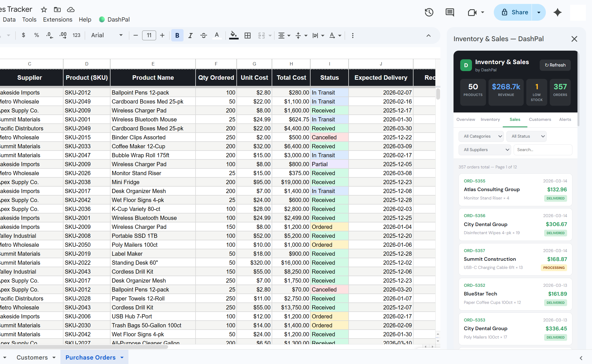Screen dimensions: 592x364
Task: Toggle bold formatting button
Action: coord(177,36)
